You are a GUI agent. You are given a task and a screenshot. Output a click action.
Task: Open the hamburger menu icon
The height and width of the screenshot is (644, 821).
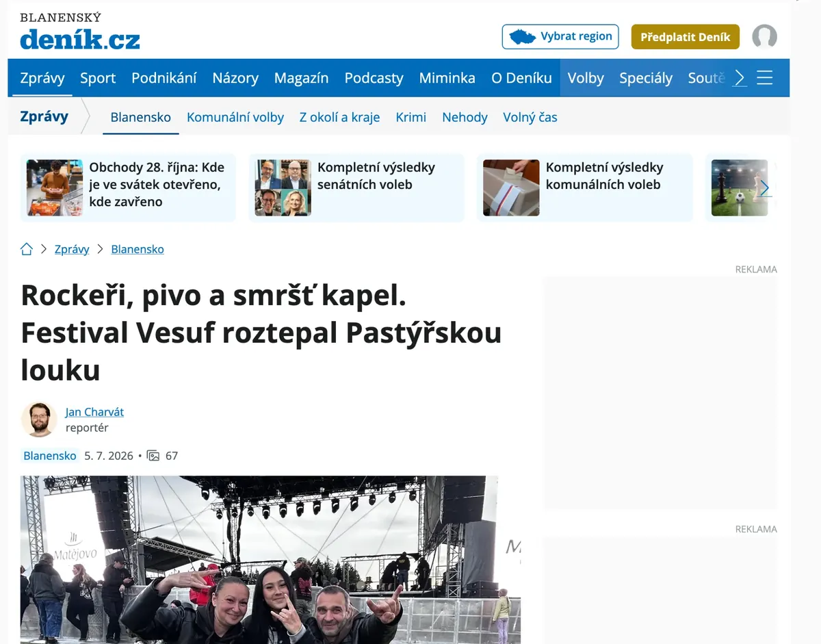(765, 78)
